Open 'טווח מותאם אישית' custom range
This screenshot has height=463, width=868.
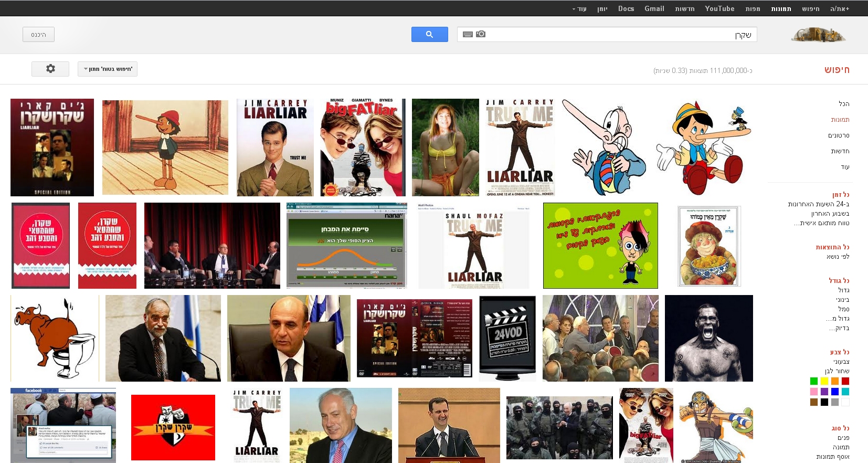pos(822,223)
